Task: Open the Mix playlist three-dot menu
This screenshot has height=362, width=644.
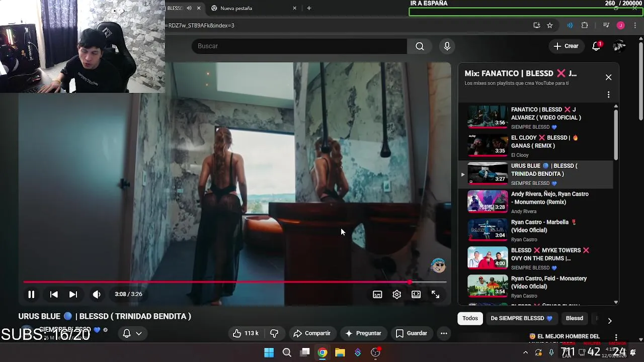Action: point(608,95)
